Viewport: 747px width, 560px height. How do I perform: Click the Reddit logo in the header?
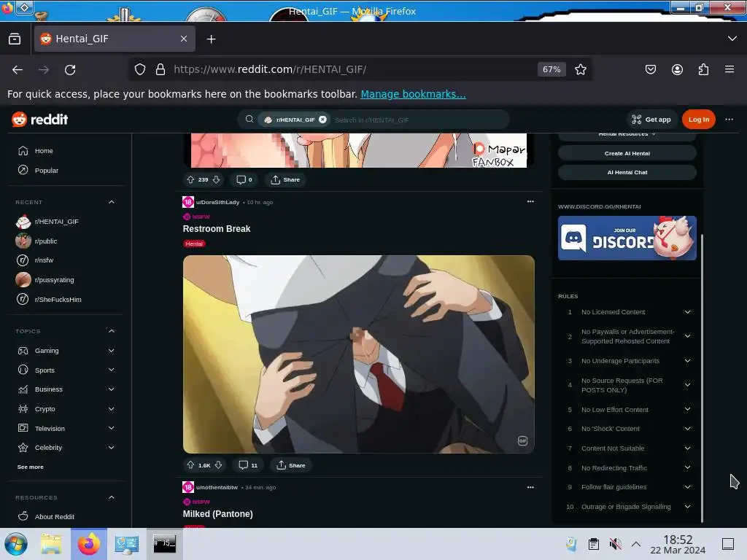click(x=40, y=119)
